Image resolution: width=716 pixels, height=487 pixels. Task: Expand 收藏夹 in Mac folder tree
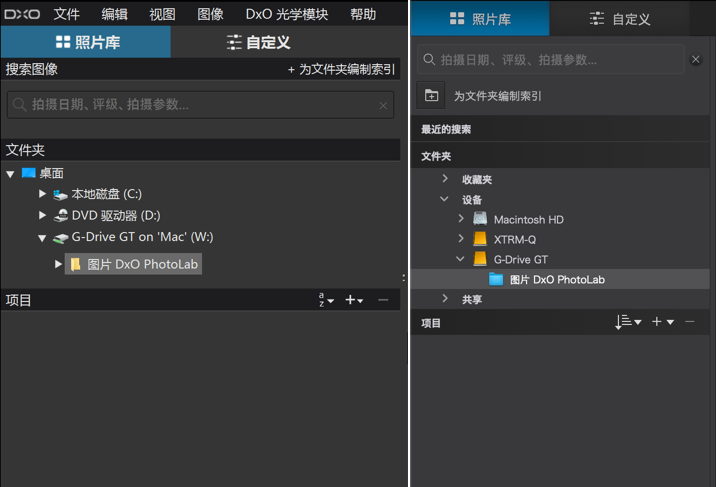[445, 178]
